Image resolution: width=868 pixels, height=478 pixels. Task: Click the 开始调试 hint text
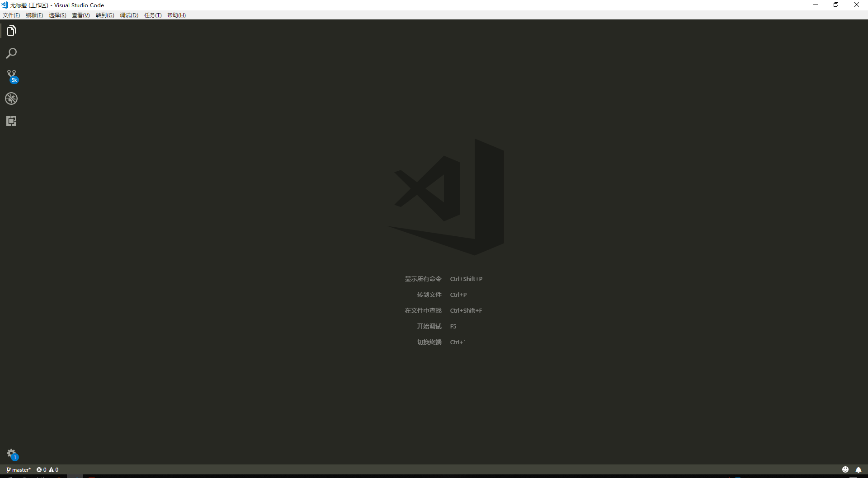pos(429,326)
